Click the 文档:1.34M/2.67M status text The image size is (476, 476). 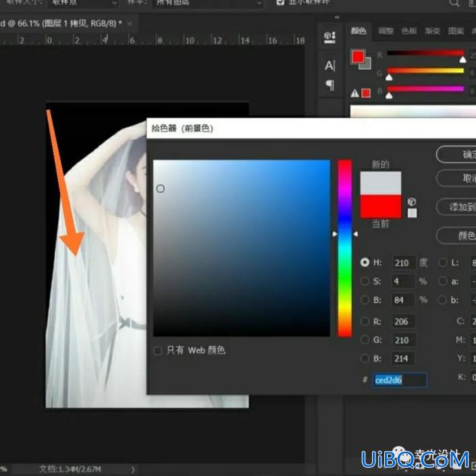pos(70,469)
